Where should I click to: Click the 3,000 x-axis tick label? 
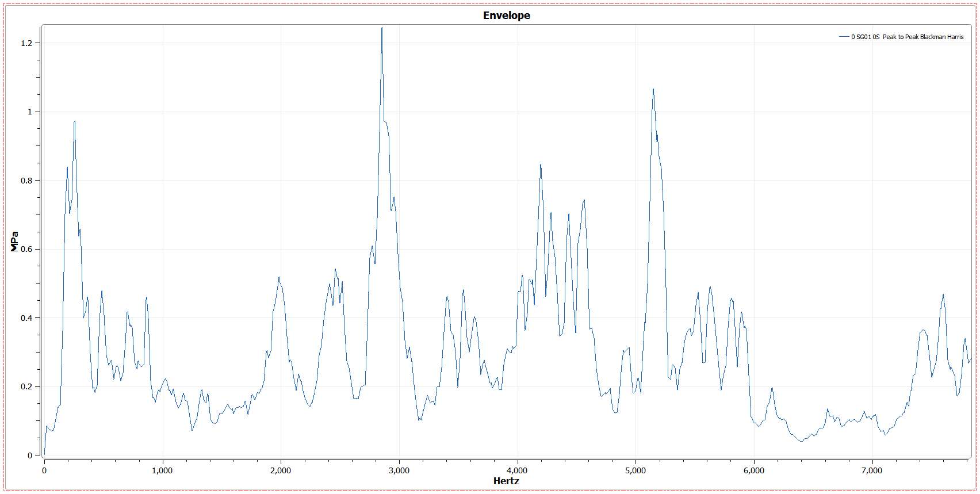(399, 470)
